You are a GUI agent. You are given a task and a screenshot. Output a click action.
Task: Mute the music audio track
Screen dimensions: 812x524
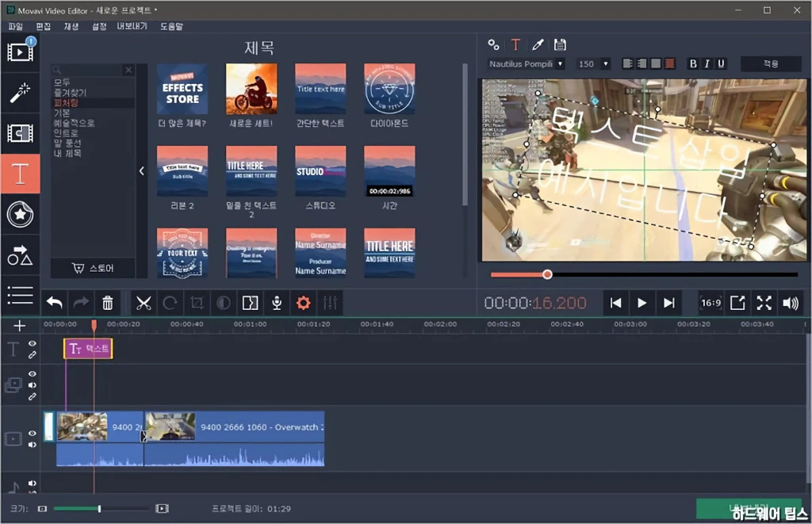tap(32, 483)
